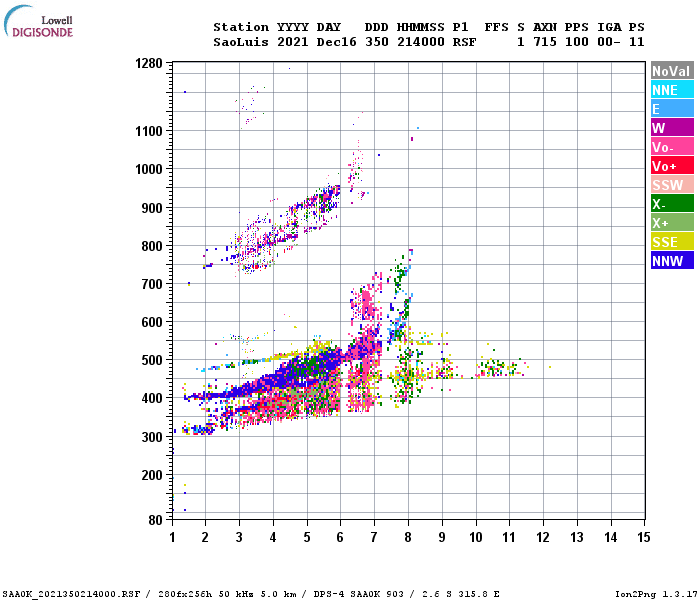
Task: Click the frequency axis label 5
Action: coord(307,537)
